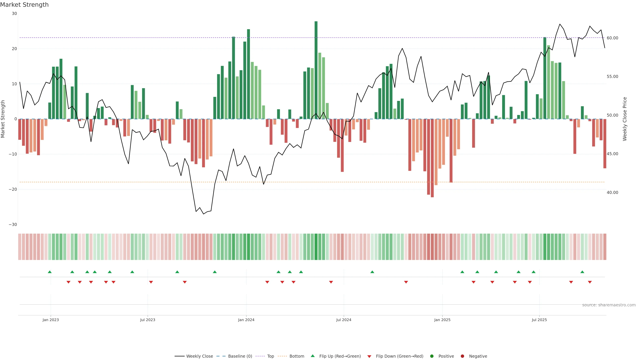This screenshot has height=362, width=644.
Task: Click Flip Up green triangle legend icon
Action: (312, 356)
